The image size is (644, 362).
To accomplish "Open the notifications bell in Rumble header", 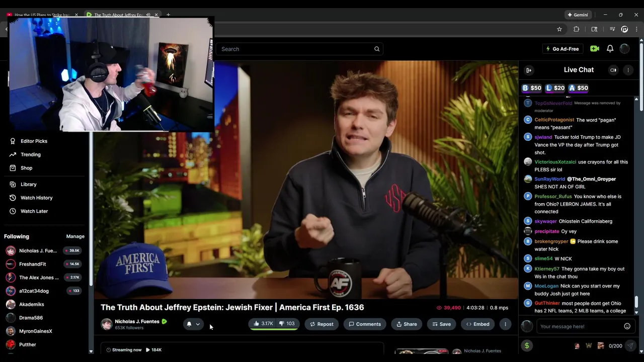I will click(610, 49).
